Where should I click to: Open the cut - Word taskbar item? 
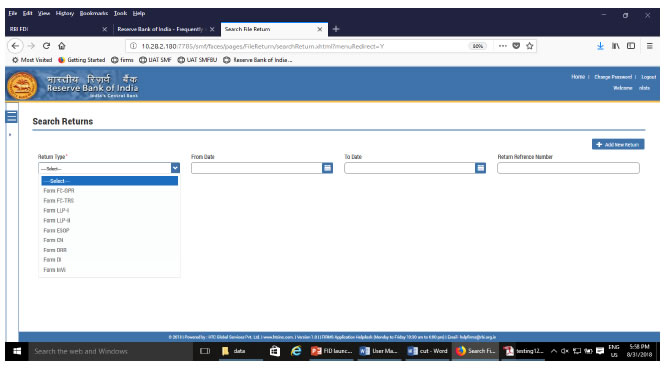click(427, 351)
